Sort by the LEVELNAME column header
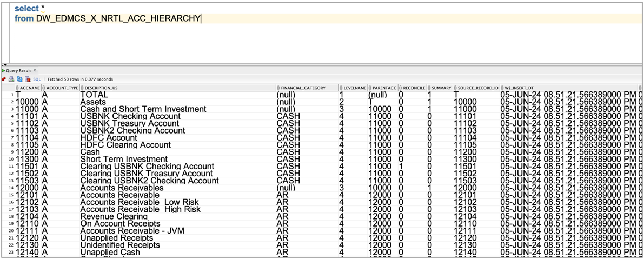644x259 pixels. click(x=353, y=88)
